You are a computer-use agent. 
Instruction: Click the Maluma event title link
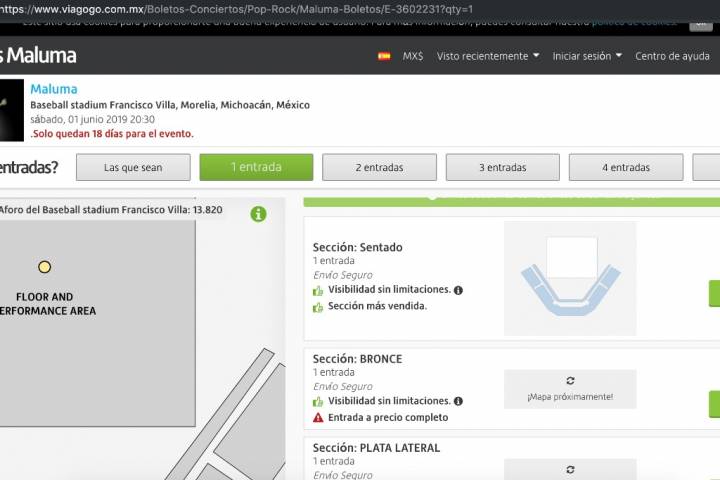53,89
